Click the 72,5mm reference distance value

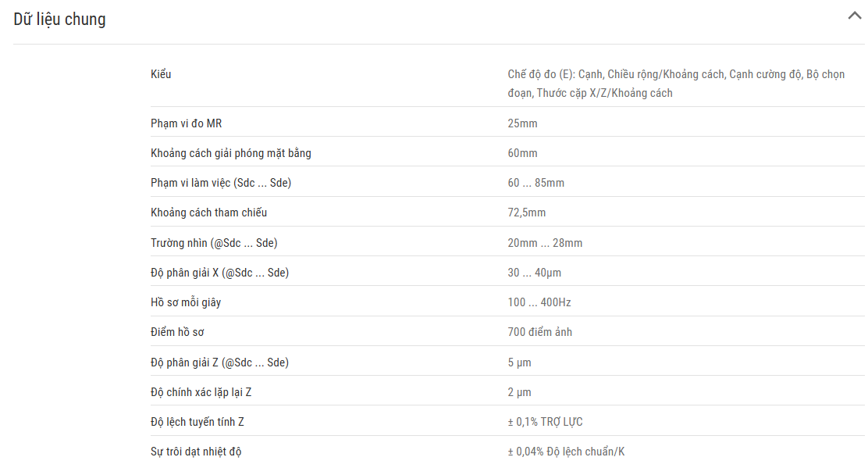click(x=526, y=212)
